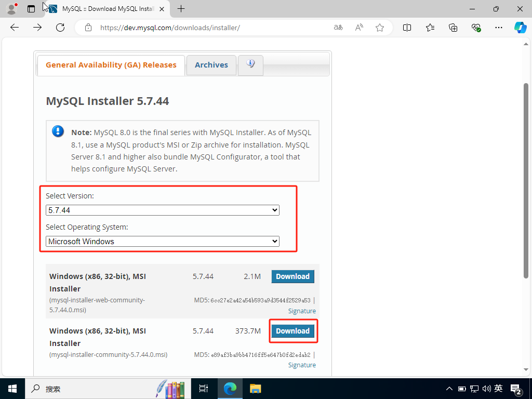The height and width of the screenshot is (399, 532).
Task: Click the info icon tab beside Archives
Action: pos(250,65)
